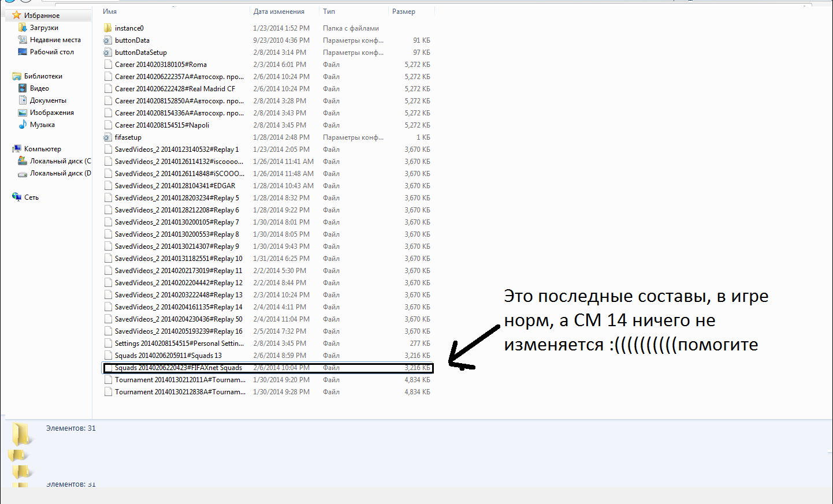The image size is (833, 504).
Task: Select the SavedVideos Replay 7 file
Action: click(177, 222)
